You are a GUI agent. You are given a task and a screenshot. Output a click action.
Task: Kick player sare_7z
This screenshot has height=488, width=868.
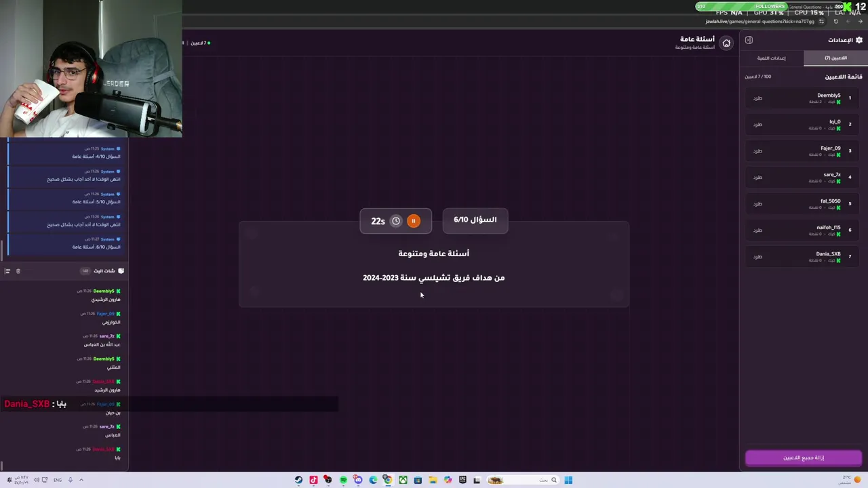point(757,178)
